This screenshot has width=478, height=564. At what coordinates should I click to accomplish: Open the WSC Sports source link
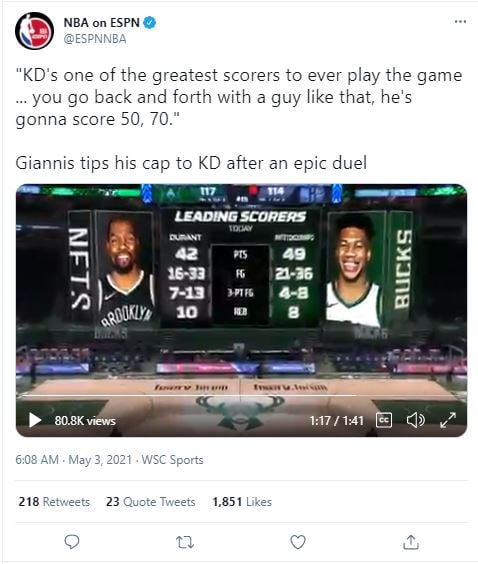[x=172, y=460]
